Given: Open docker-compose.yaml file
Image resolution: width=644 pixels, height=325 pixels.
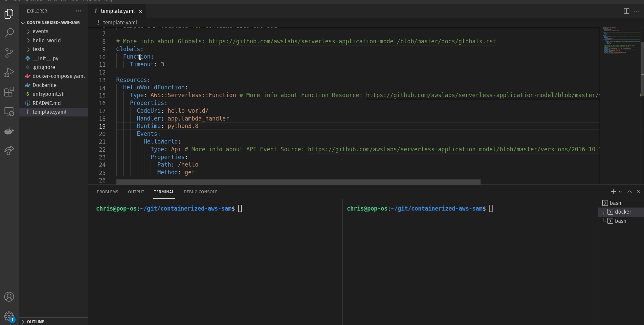Looking at the screenshot, I should click(x=53, y=76).
